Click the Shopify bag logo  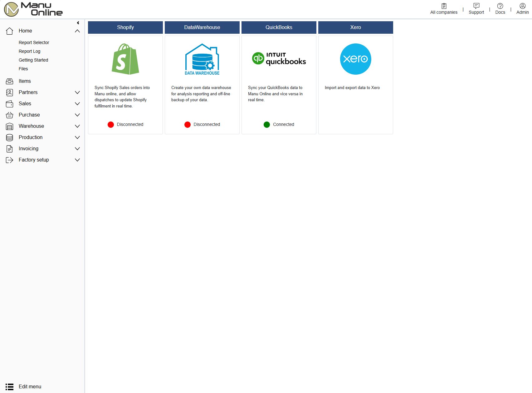pyautogui.click(x=125, y=59)
